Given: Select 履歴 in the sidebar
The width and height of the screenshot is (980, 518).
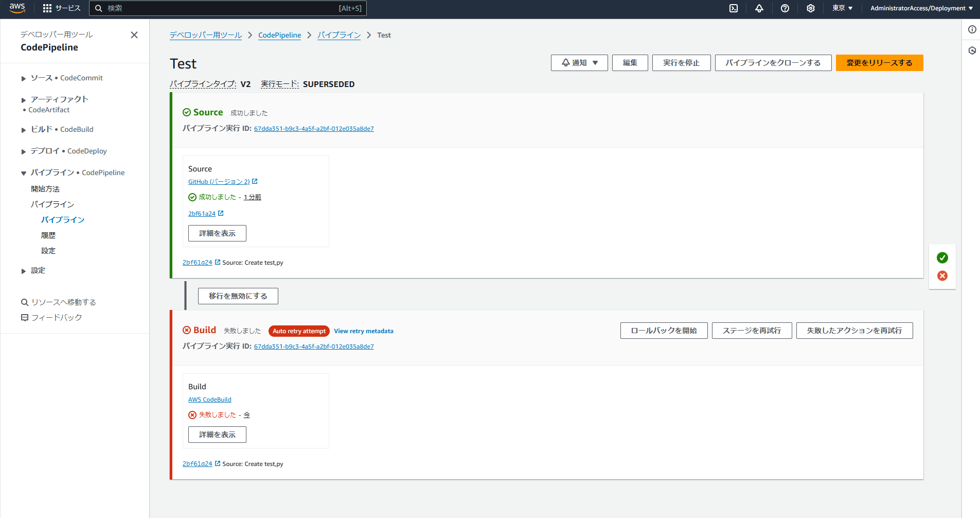Looking at the screenshot, I should [48, 235].
